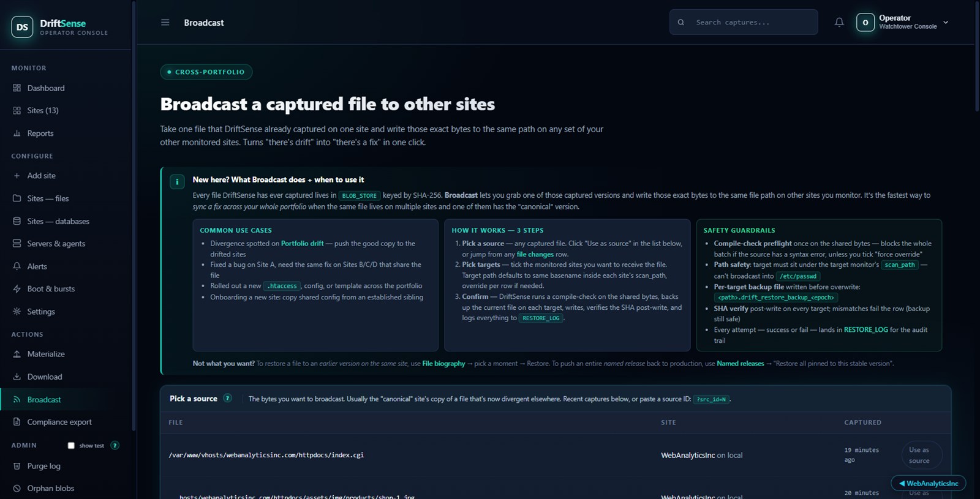Click the Sites — files folder icon

[17, 198]
